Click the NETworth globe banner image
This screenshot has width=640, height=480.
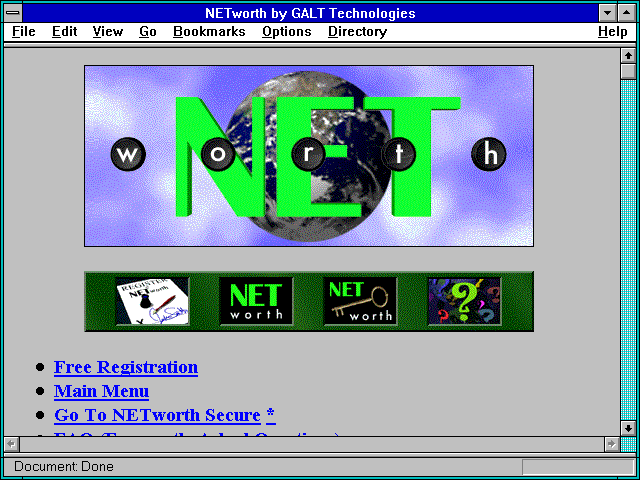[309, 156]
